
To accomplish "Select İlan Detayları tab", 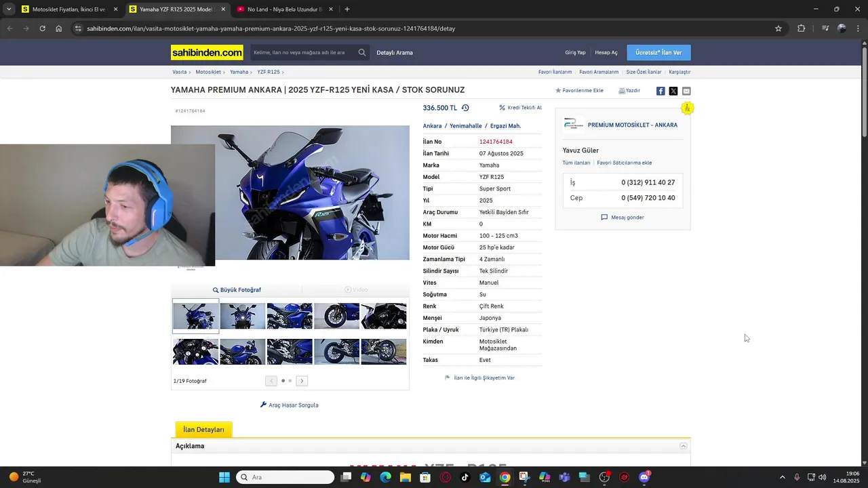I will (x=203, y=430).
